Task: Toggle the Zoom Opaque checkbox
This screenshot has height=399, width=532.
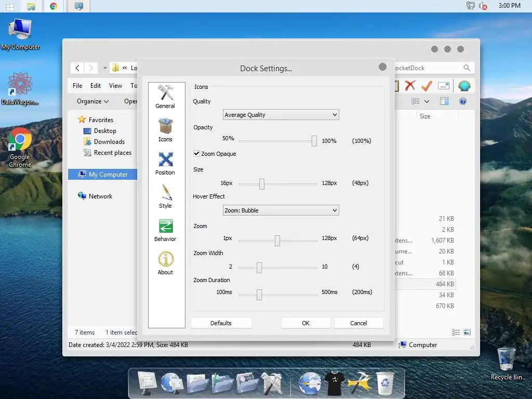Action: [196, 153]
